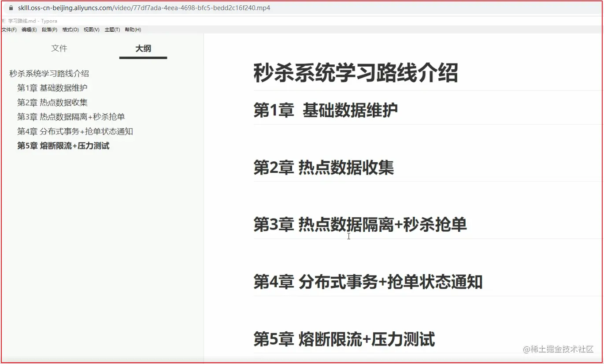Open the 视图(V) menu
Viewport: 604px width, 364px height.
point(92,30)
